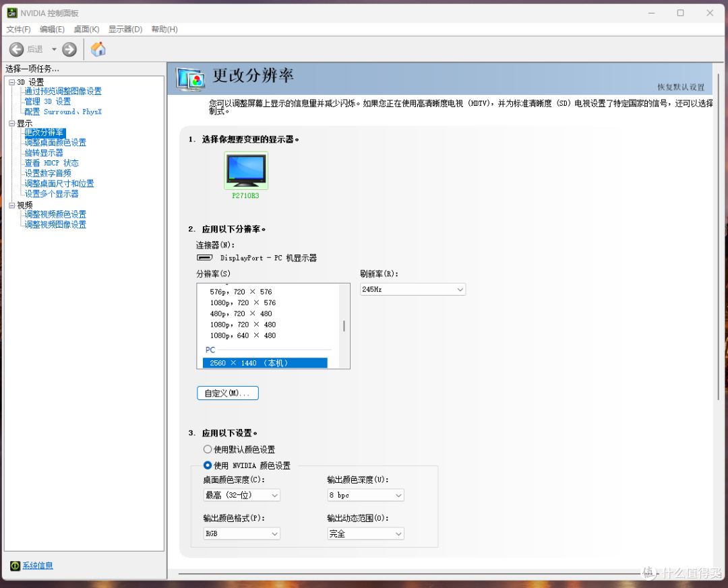Select 2560 × 1440 (本机) resolution
Screen dimensions: 728x588
point(265,363)
